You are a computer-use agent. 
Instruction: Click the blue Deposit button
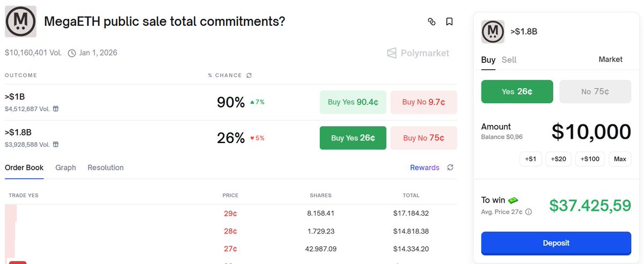coord(556,243)
